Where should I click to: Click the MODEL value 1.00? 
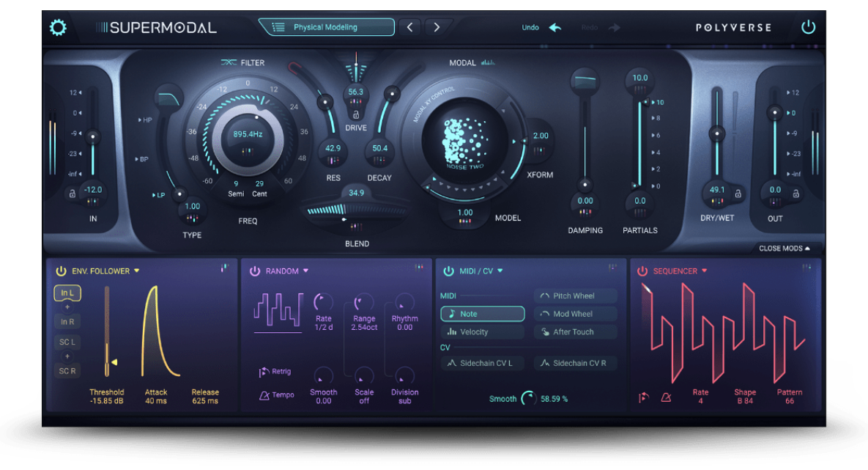tap(465, 213)
